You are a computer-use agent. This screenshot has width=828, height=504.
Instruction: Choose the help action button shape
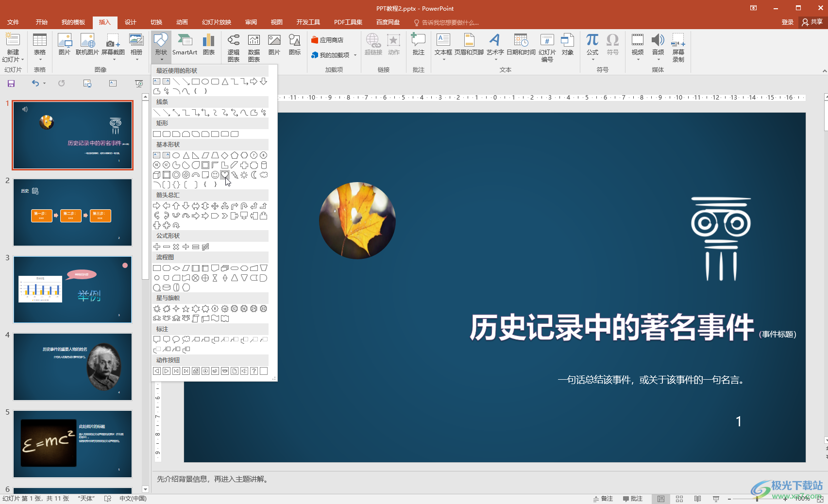(x=254, y=371)
